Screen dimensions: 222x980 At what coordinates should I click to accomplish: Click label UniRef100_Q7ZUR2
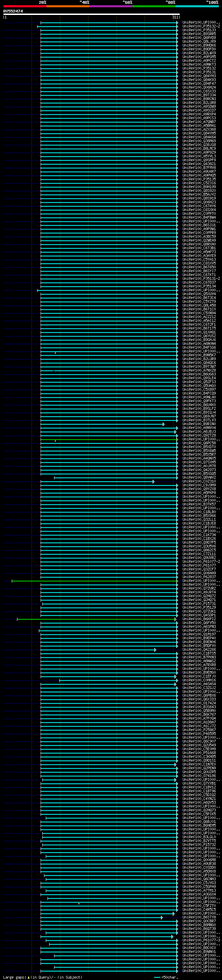(x=199, y=589)
